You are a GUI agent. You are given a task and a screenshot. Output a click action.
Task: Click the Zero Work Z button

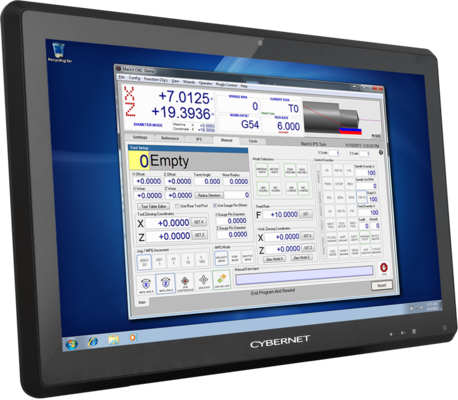coord(302,257)
